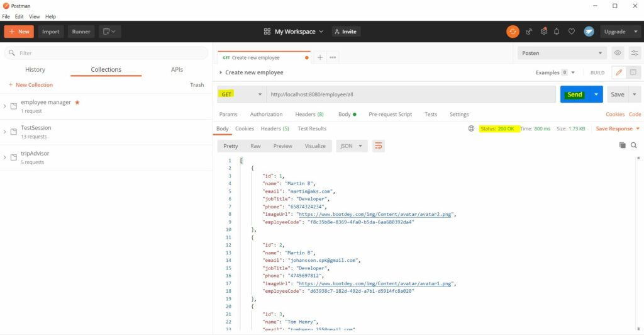The width and height of the screenshot is (644, 335).
Task: Click the workspace grid icon
Action: click(x=267, y=31)
